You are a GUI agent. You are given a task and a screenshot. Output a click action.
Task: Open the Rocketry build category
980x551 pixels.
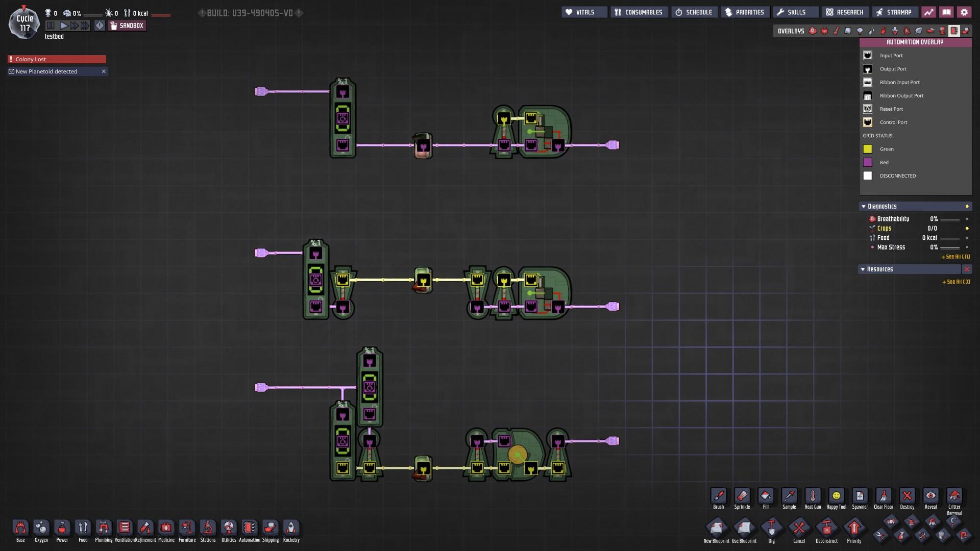pyautogui.click(x=291, y=528)
